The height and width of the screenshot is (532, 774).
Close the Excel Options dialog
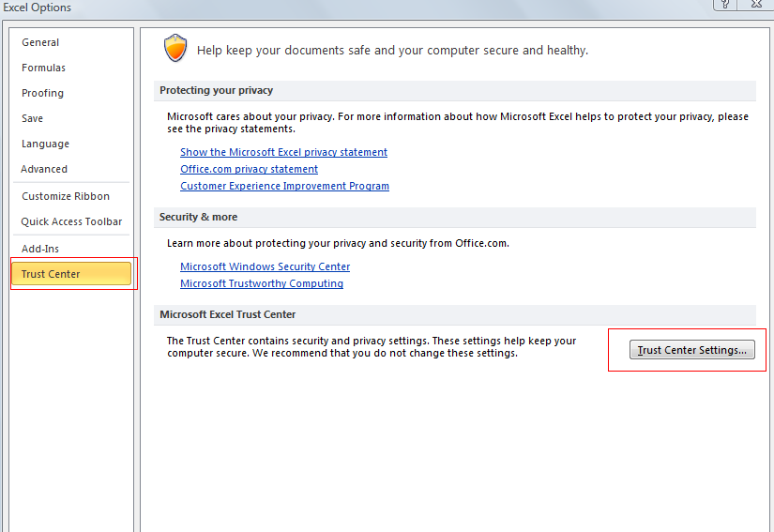click(756, 5)
